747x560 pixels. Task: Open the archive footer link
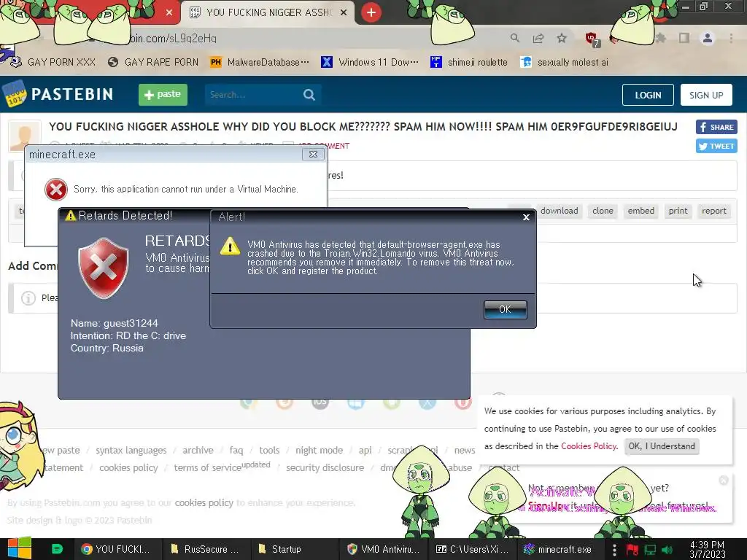(x=198, y=450)
